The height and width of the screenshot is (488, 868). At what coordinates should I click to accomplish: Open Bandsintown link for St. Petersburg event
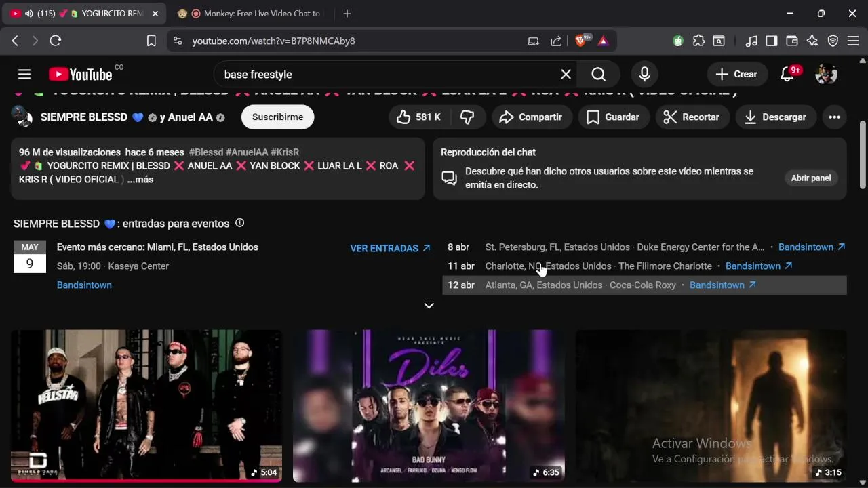click(812, 247)
